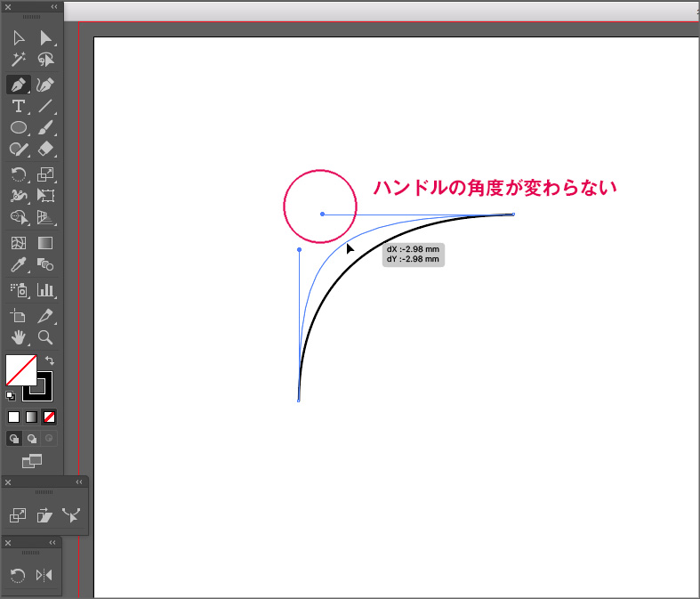This screenshot has width=700, height=599.
Task: Select the Warp tool
Action: 19,196
